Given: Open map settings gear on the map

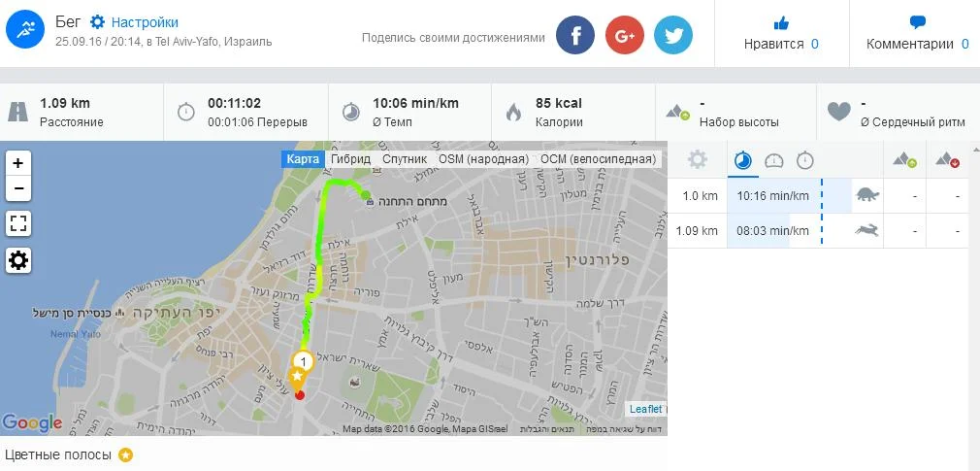Looking at the screenshot, I should tap(18, 260).
